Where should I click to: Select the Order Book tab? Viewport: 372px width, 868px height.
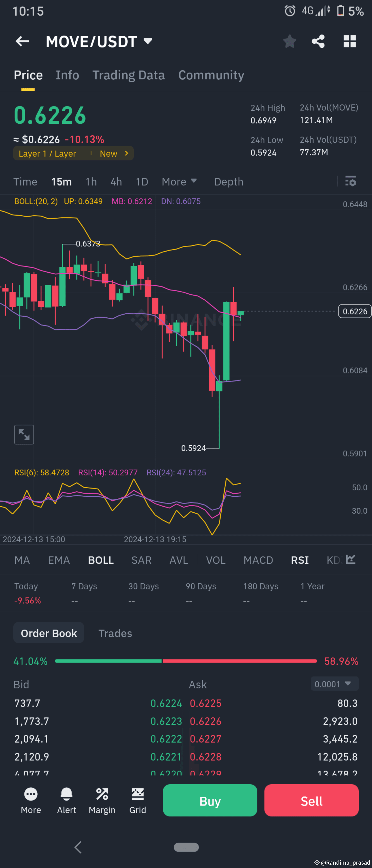(x=49, y=633)
